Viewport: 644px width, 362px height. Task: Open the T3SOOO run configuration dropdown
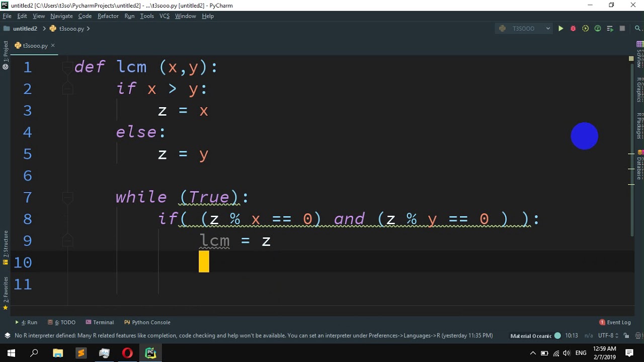tap(524, 29)
